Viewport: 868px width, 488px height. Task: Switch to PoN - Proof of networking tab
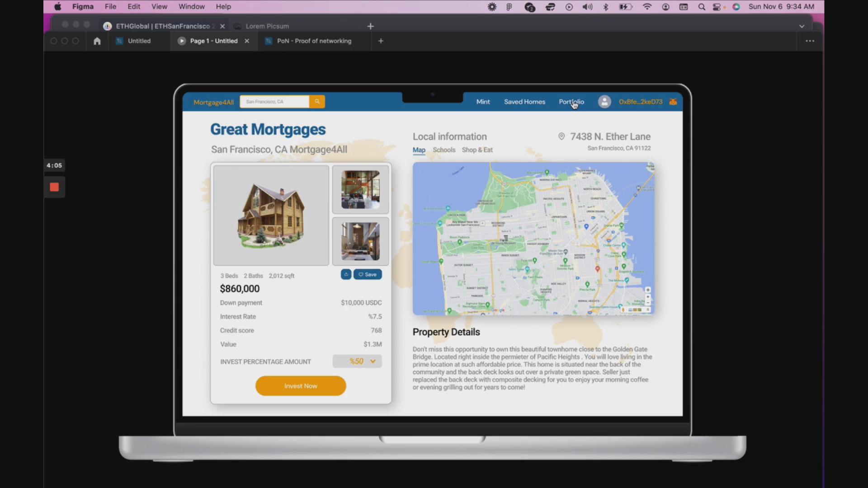(314, 41)
